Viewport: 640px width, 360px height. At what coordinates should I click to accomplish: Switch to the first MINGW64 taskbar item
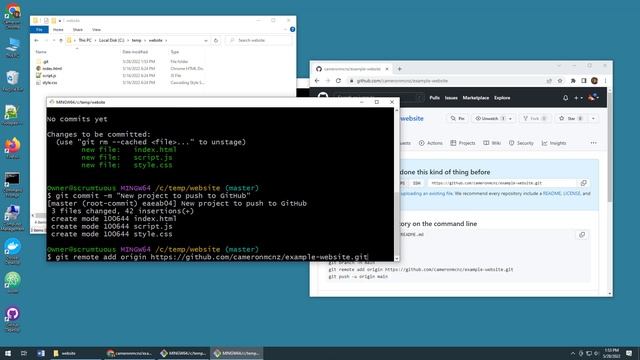tap(183, 353)
